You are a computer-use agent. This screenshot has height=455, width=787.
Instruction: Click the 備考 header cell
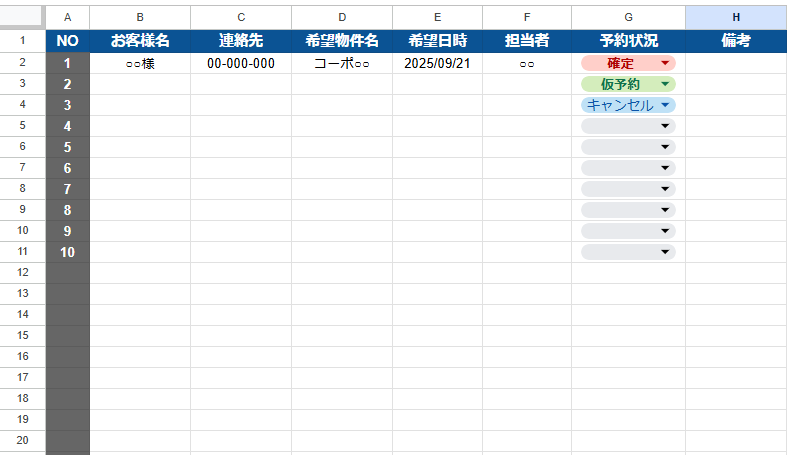click(x=736, y=41)
